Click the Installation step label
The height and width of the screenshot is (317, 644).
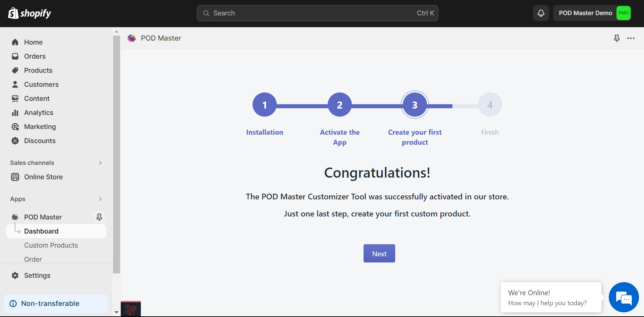point(265,132)
